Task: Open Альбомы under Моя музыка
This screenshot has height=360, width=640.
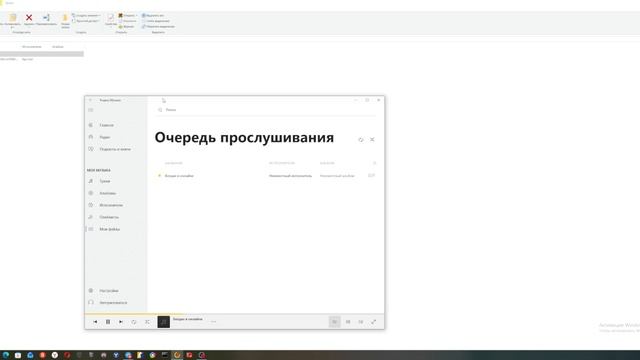Action: 108,193
